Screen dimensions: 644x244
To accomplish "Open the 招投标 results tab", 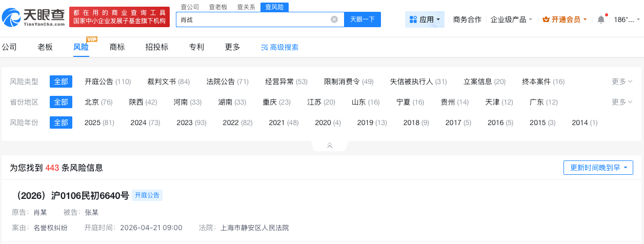I will click(x=157, y=47).
